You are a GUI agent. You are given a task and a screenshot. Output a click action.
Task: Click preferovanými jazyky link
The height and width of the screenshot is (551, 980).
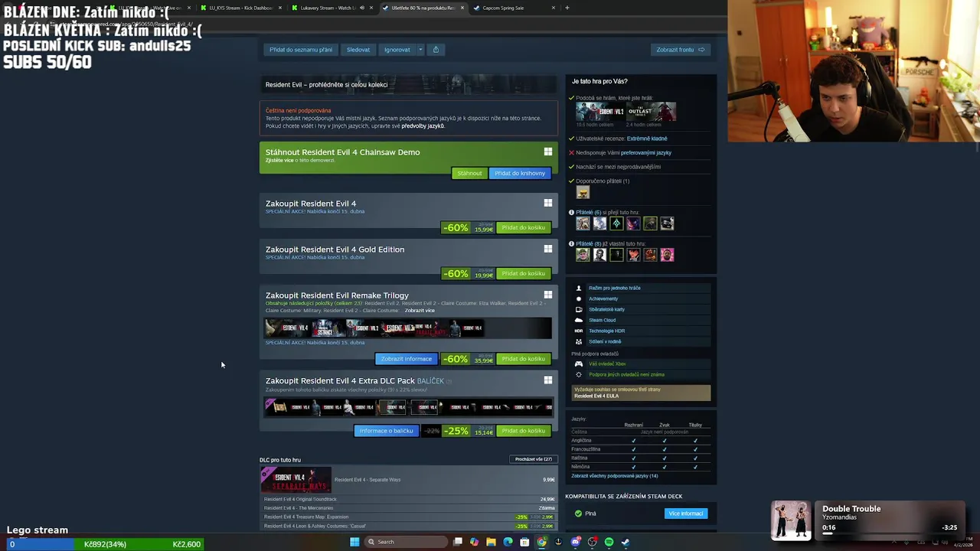pyautogui.click(x=646, y=152)
